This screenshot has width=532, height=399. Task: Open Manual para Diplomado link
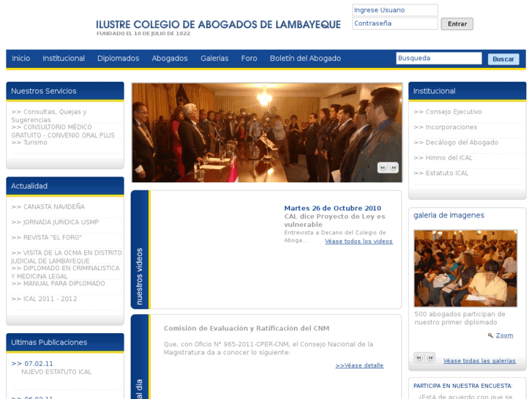pos(58,283)
